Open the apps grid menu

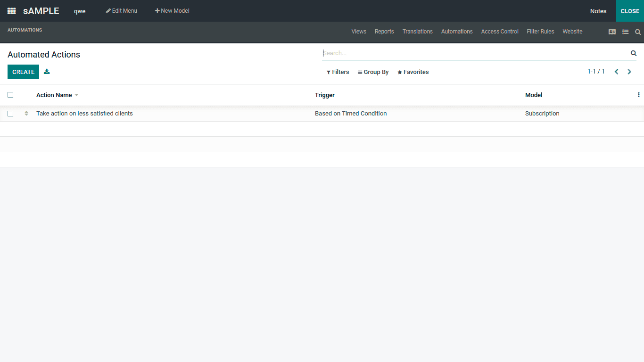[x=11, y=11]
